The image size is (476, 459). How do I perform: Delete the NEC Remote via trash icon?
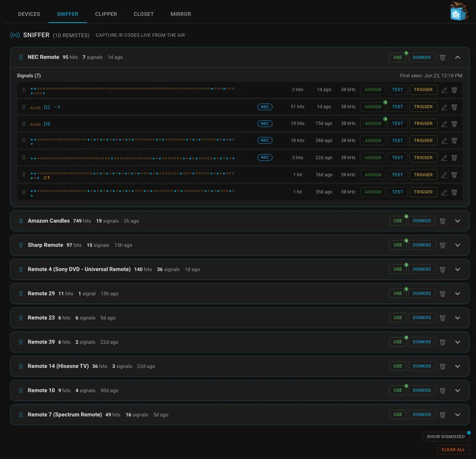pos(443,57)
